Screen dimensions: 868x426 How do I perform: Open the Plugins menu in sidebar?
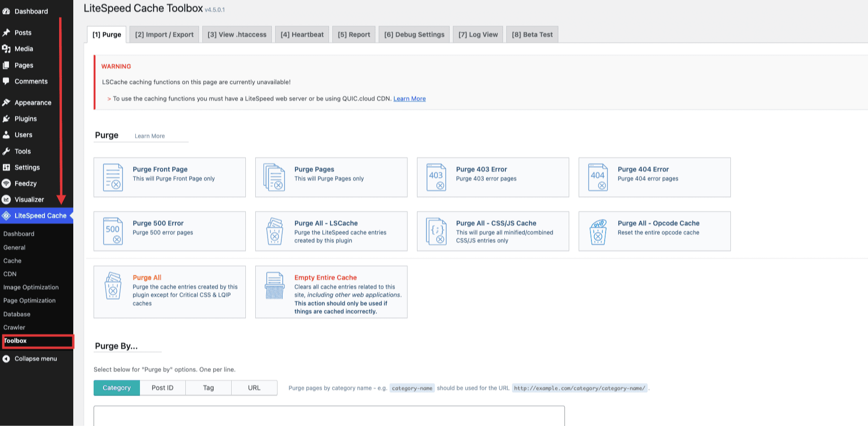[26, 119]
